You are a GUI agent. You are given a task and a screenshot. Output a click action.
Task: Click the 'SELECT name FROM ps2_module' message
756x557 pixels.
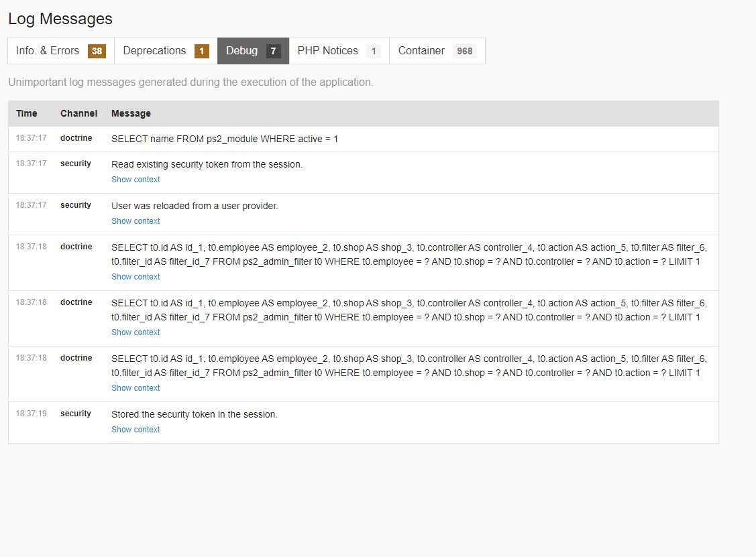pyautogui.click(x=225, y=139)
